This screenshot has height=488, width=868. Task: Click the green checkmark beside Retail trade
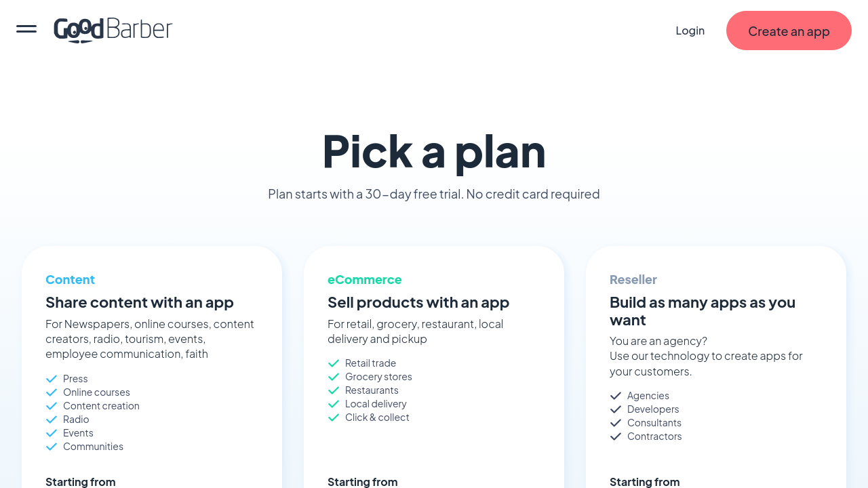[334, 363]
